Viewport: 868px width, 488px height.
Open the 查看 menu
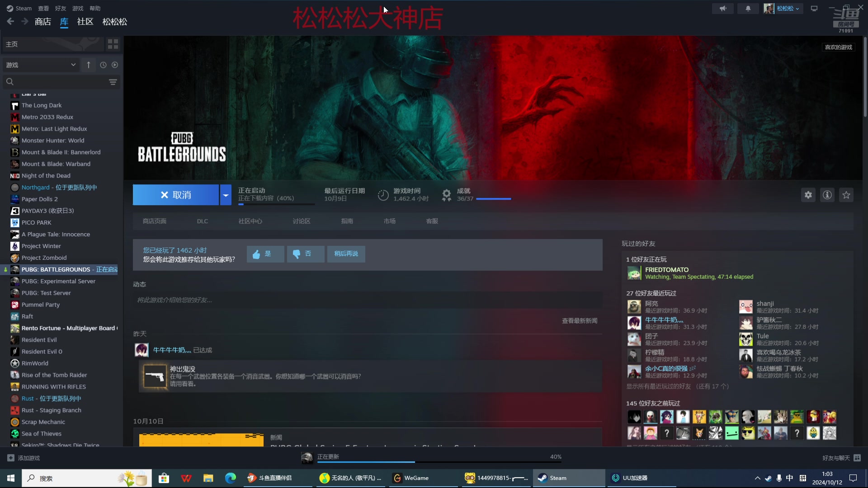pyautogui.click(x=43, y=8)
